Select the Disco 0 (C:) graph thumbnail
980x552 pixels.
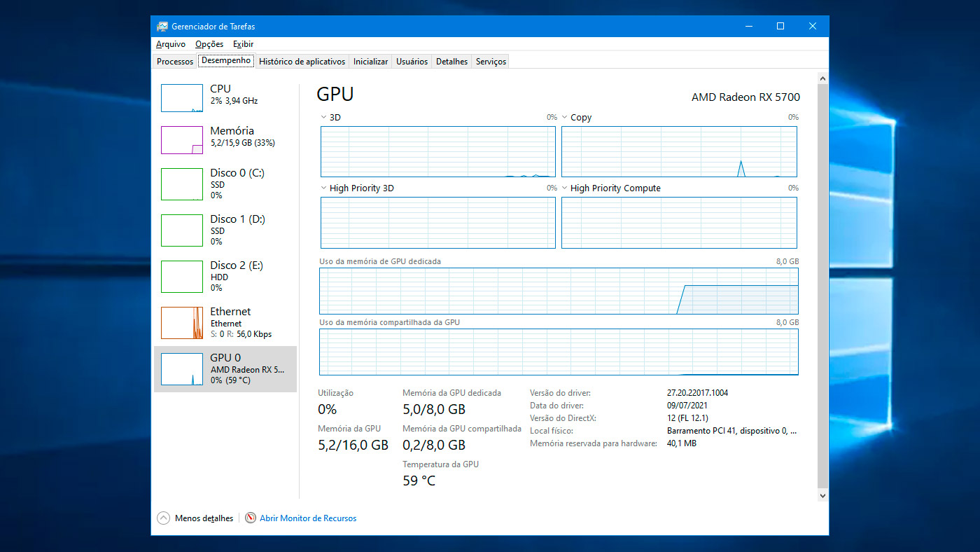(182, 184)
